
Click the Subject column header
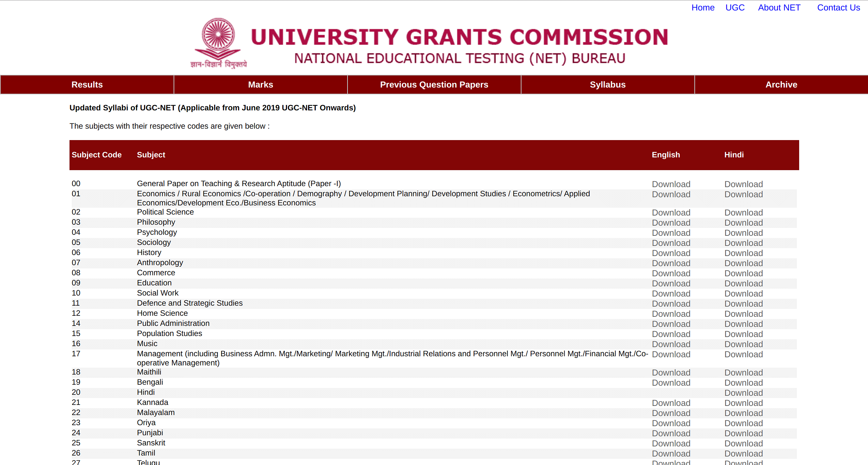151,155
